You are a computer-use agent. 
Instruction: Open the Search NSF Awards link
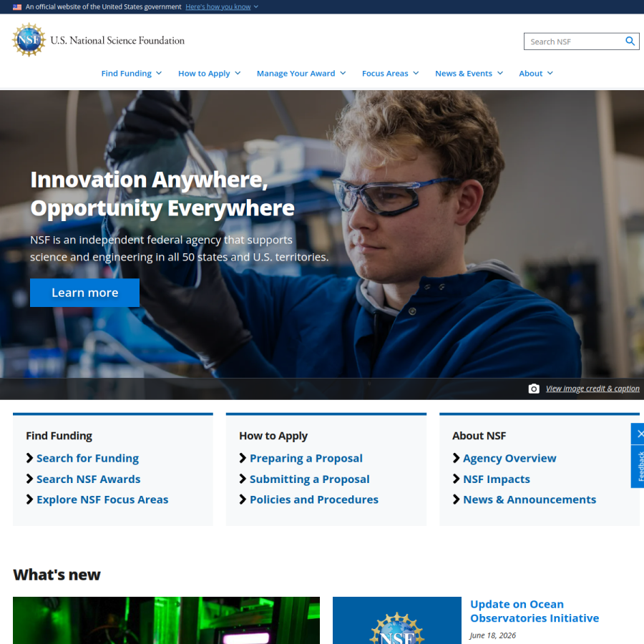point(88,479)
